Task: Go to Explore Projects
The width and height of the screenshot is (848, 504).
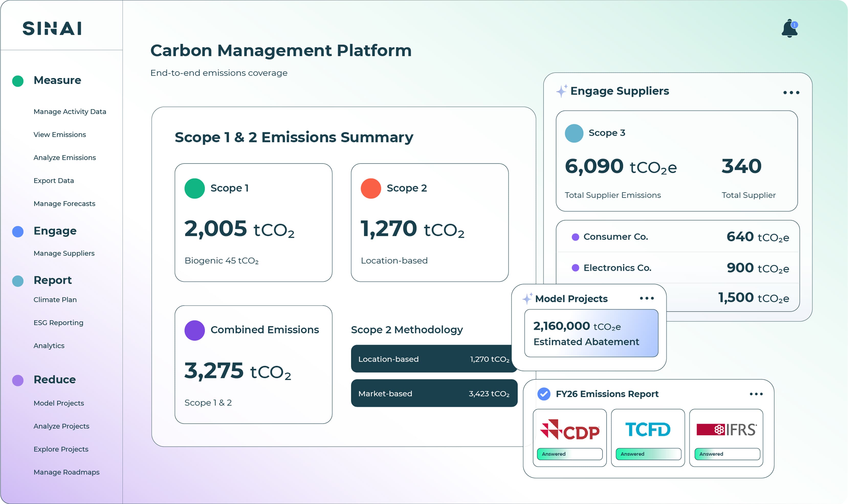Action: click(61, 449)
